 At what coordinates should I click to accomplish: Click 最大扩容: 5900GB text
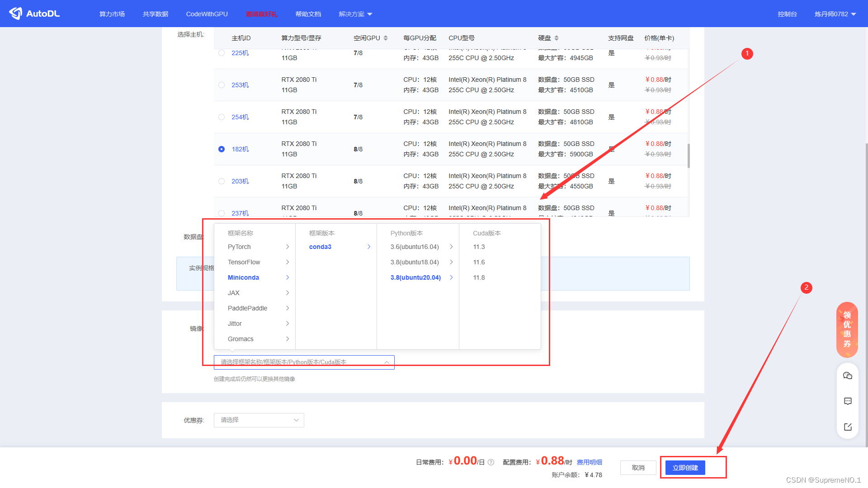click(x=566, y=154)
